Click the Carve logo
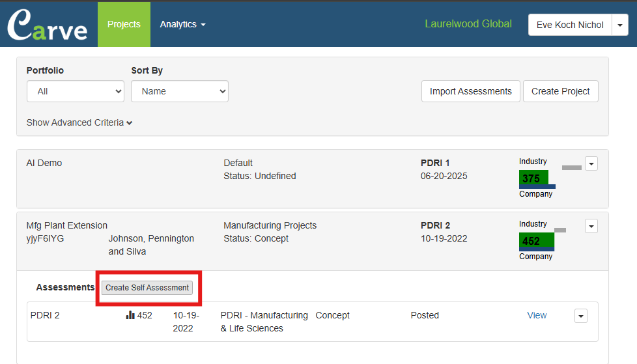The width and height of the screenshot is (637, 364). pyautogui.click(x=48, y=25)
